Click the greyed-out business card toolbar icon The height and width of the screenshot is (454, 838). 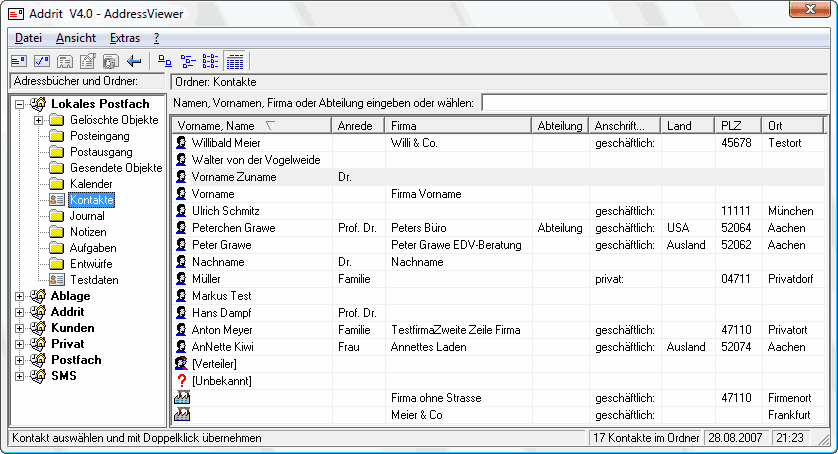tap(65, 61)
